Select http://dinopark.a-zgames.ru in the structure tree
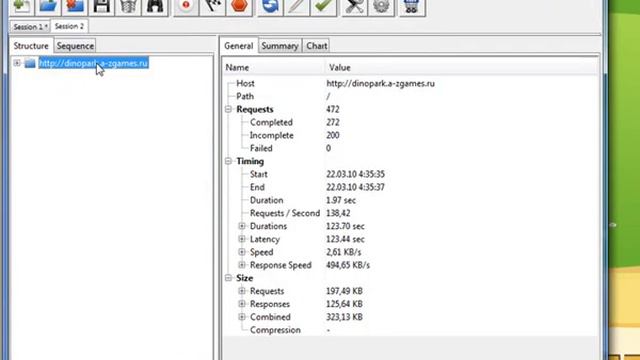Image resolution: width=640 pixels, height=360 pixels. click(x=93, y=63)
